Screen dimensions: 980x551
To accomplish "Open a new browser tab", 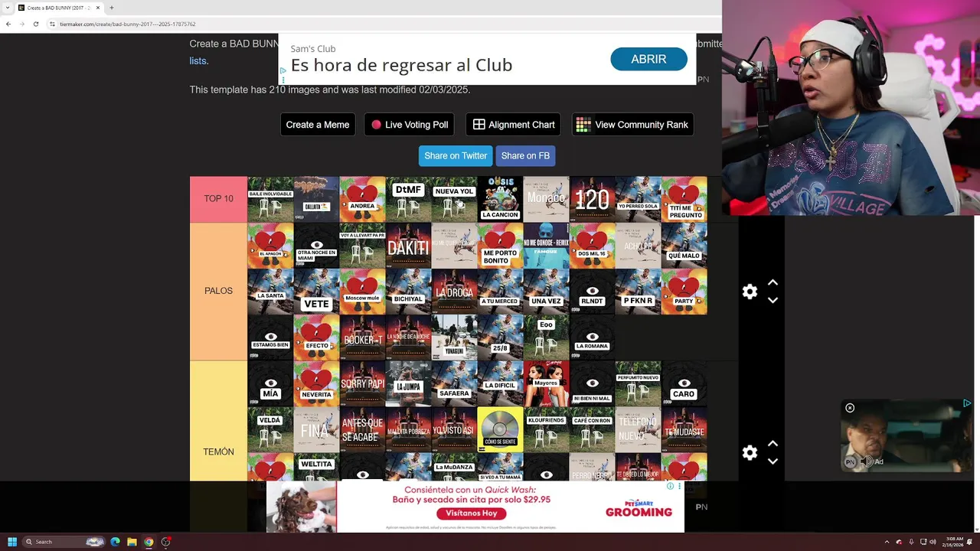I will (112, 8).
